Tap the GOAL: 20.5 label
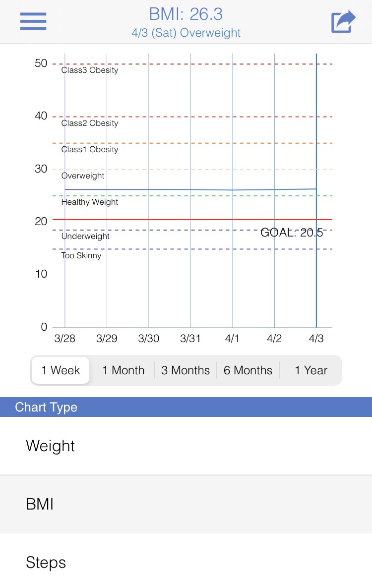 292,233
